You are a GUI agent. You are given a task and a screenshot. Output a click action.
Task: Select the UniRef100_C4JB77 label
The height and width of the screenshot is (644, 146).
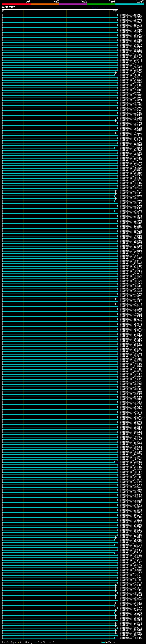pos(131,45)
